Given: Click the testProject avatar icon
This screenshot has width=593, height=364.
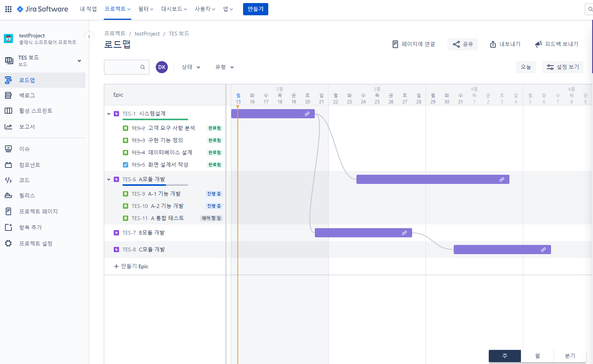Looking at the screenshot, I should 8,39.
